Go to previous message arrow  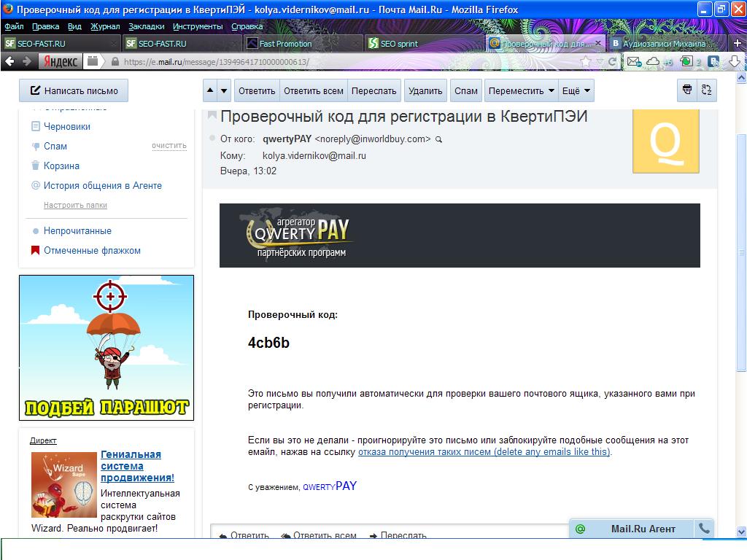(x=210, y=90)
